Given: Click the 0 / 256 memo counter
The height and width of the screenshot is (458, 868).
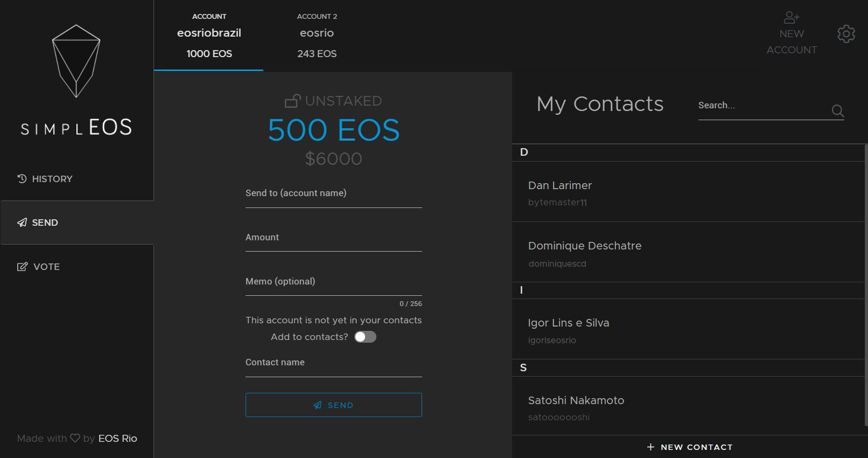Looking at the screenshot, I should pyautogui.click(x=410, y=304).
